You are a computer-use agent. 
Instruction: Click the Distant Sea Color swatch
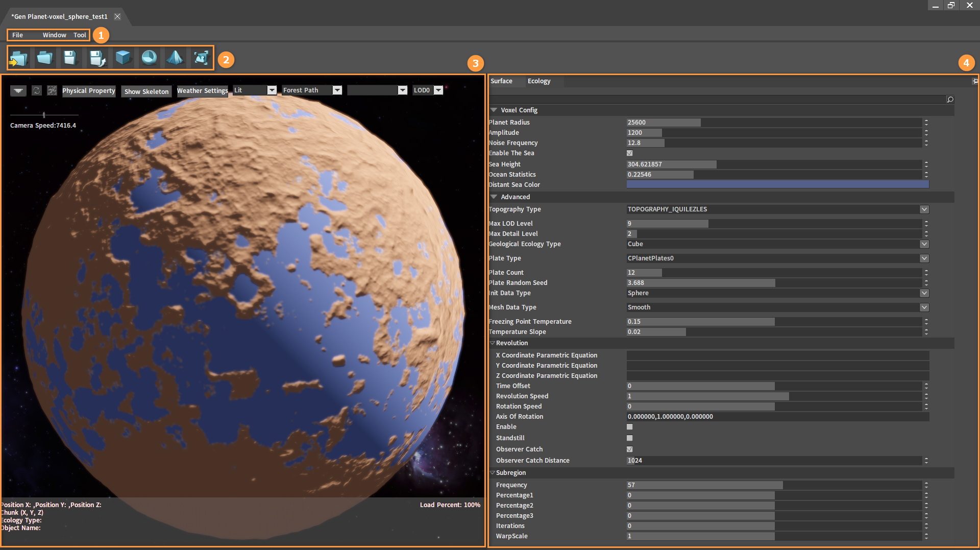pyautogui.click(x=777, y=185)
